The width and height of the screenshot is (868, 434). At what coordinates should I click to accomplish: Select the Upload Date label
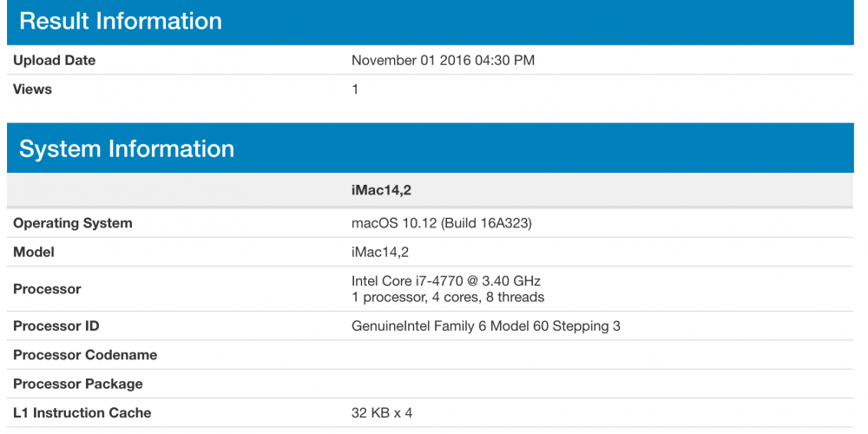tap(54, 61)
